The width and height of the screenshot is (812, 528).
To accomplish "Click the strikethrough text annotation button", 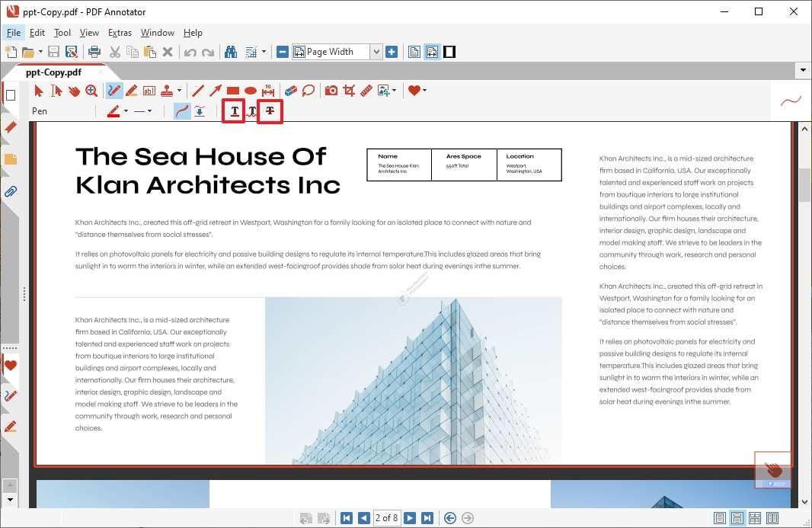I will 270,111.
